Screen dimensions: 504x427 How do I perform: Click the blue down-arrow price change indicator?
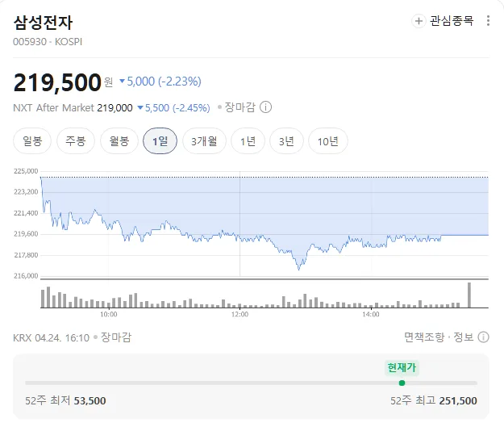tap(122, 81)
